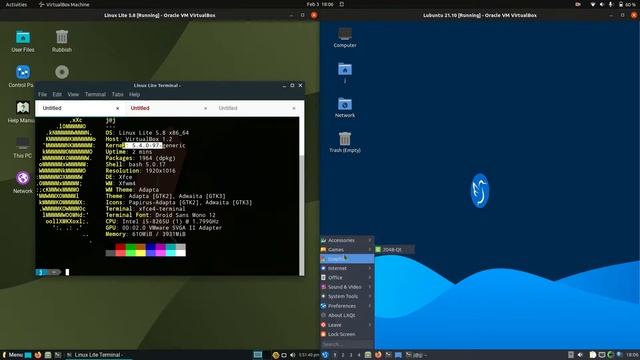
Task: Open the Rubbish bin icon on Linux Lite
Action: [x=62, y=41]
